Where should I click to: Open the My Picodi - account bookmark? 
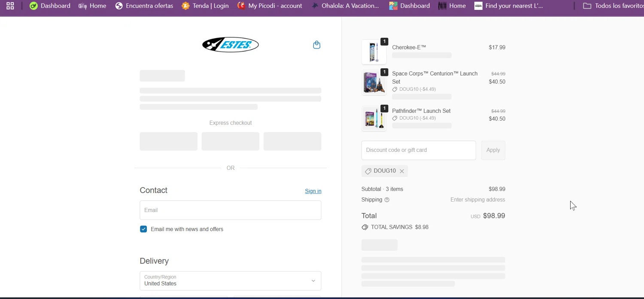coord(270,6)
